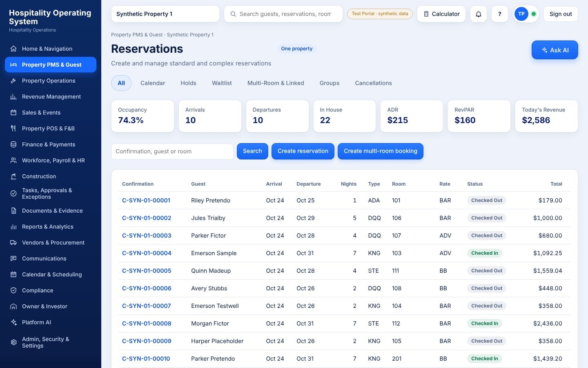Select the Multi-Room & Linked tab
Viewport: 588px width, 368px height.
[276, 83]
